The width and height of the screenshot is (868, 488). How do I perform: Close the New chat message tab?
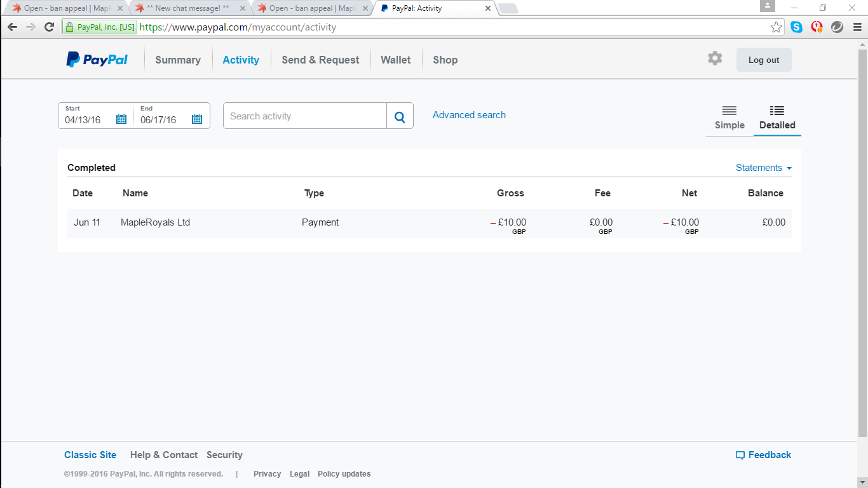243,9
